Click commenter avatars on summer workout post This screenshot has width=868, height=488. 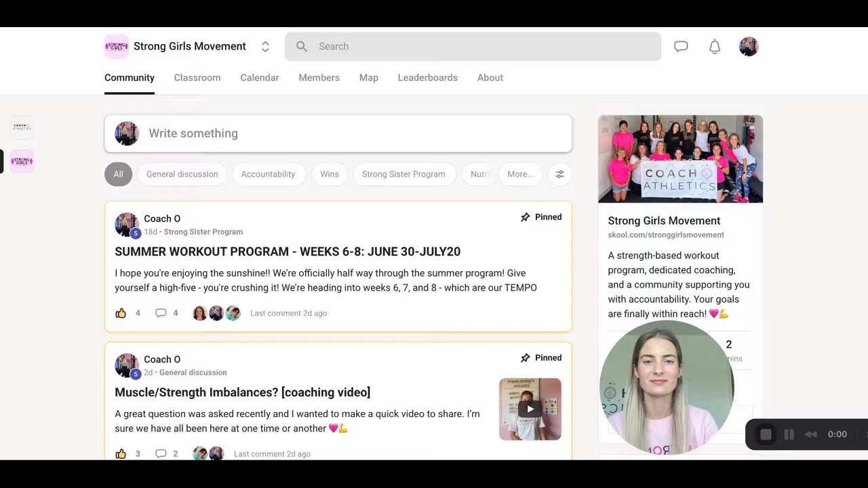point(216,313)
